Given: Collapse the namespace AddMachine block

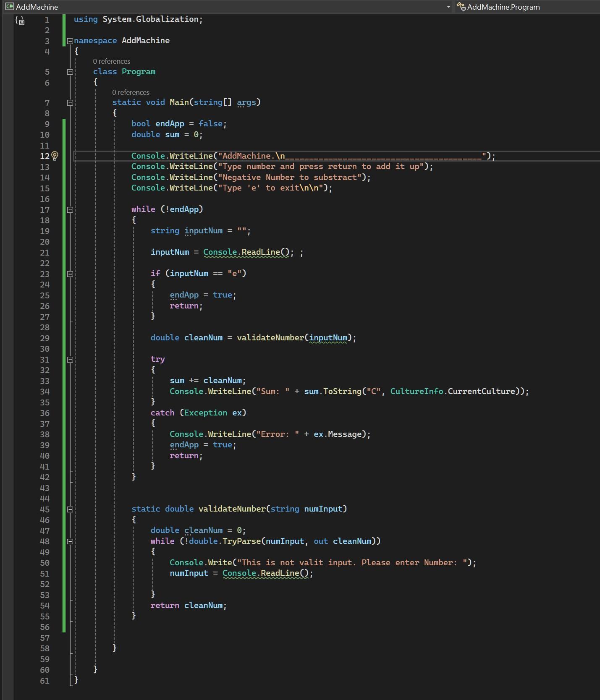Looking at the screenshot, I should pos(70,41).
